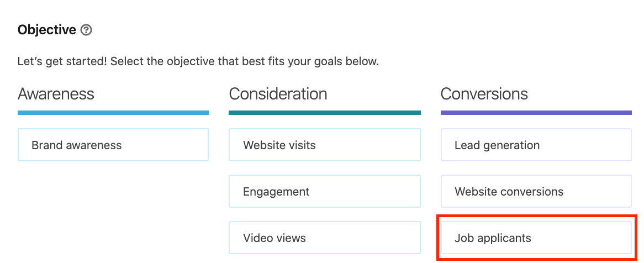This screenshot has height=263, width=644.
Task: Click empty space beneath Brand awareness box
Action: point(113,206)
